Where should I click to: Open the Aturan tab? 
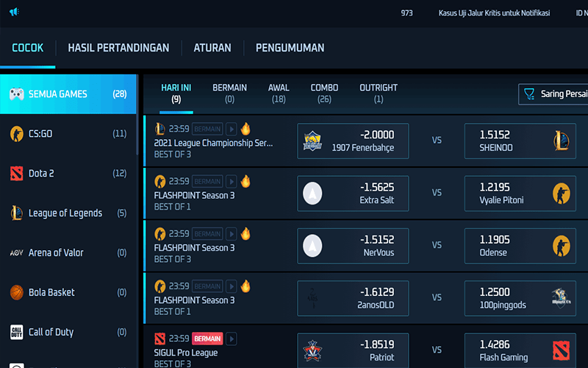coord(212,48)
